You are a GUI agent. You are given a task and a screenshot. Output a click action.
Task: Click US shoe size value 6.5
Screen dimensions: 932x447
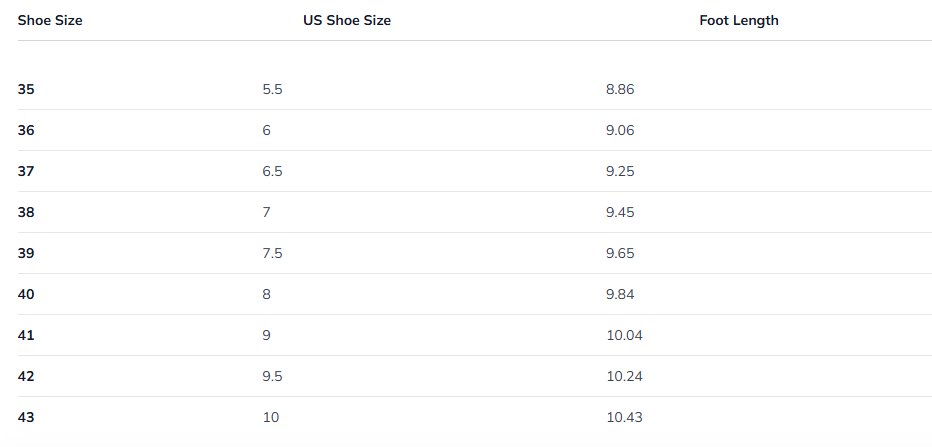(272, 171)
